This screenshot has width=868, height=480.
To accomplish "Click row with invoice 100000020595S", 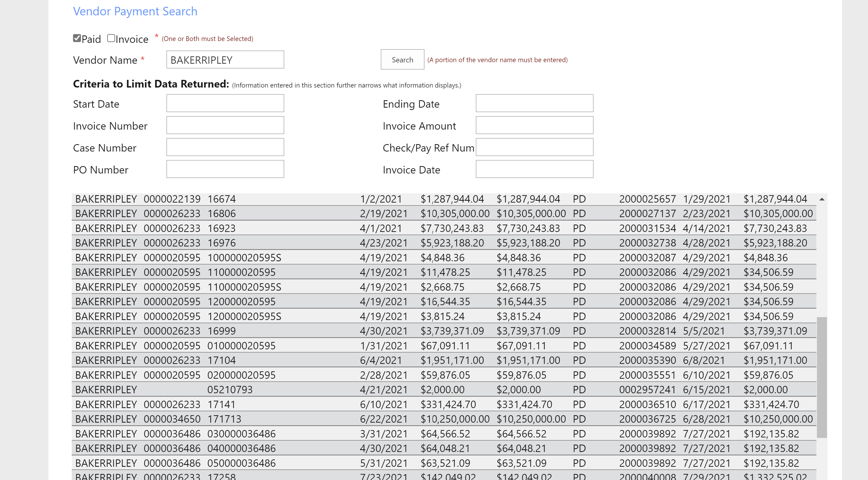I will click(244, 258).
